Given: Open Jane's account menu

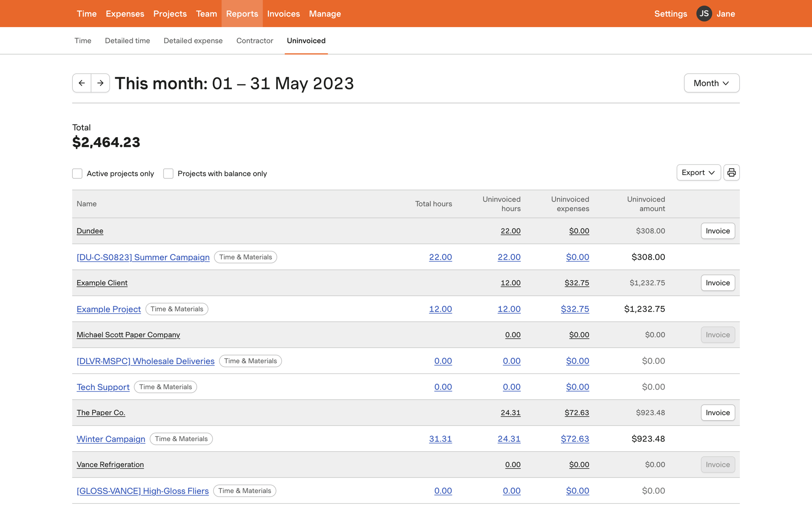Looking at the screenshot, I should coord(726,14).
